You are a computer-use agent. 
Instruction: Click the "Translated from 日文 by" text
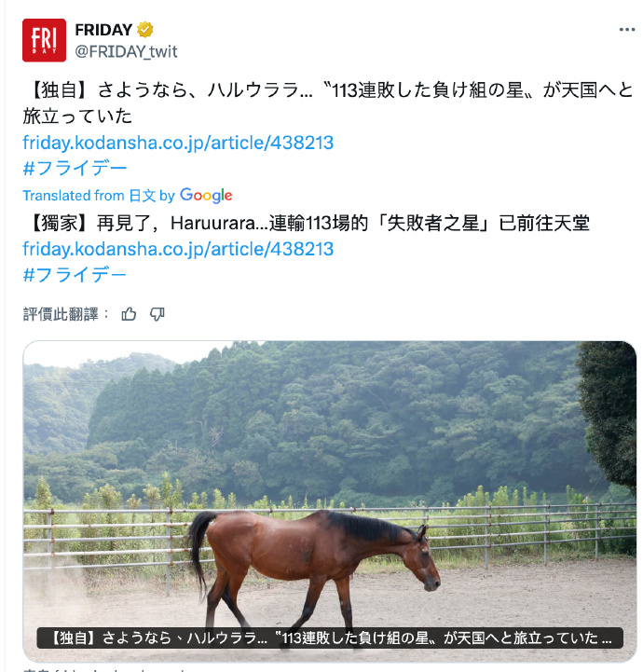(x=99, y=196)
